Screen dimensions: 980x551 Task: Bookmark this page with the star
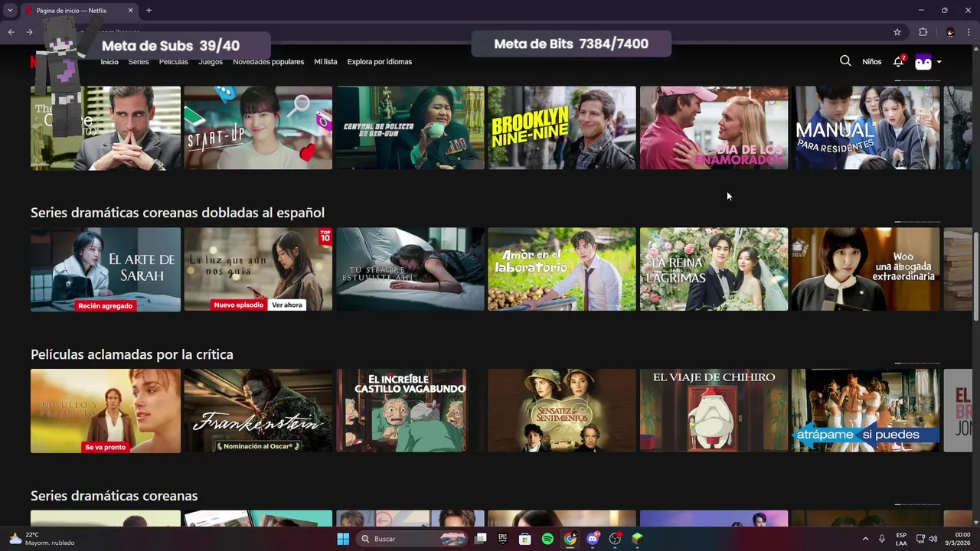tap(897, 32)
